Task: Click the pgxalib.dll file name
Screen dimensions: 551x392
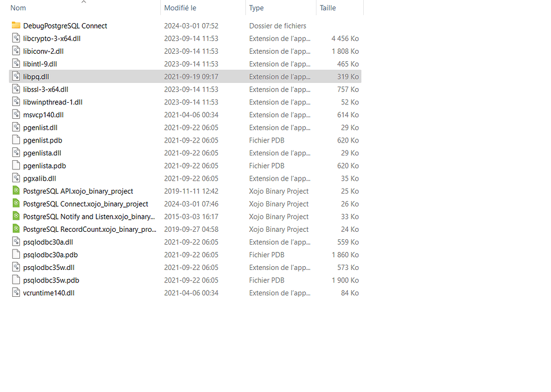Action: click(x=40, y=179)
